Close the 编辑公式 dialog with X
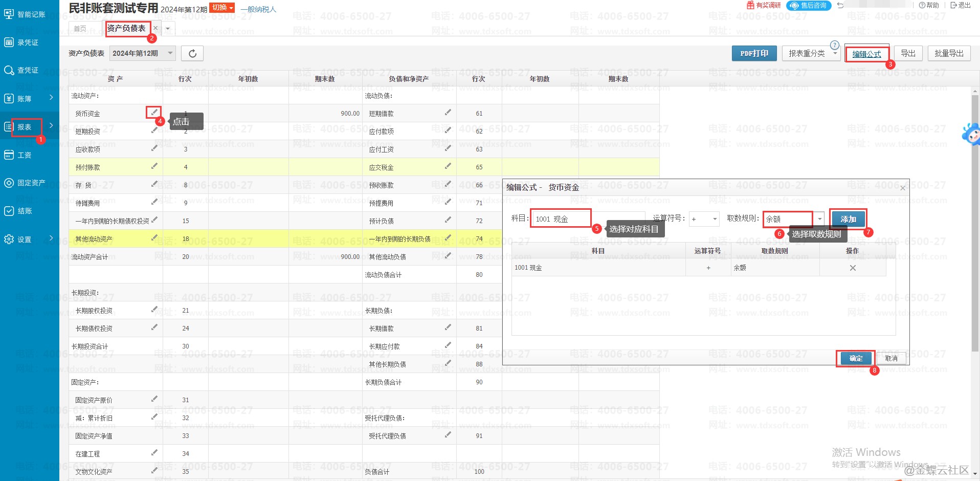The image size is (980, 481). (902, 188)
